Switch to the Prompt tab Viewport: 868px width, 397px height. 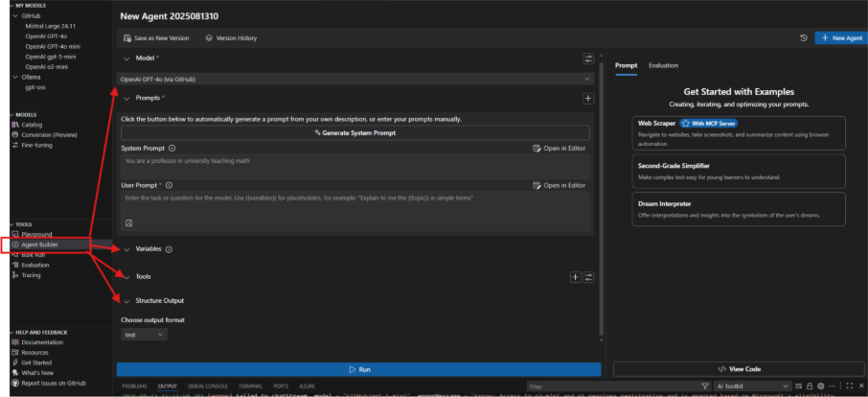626,65
